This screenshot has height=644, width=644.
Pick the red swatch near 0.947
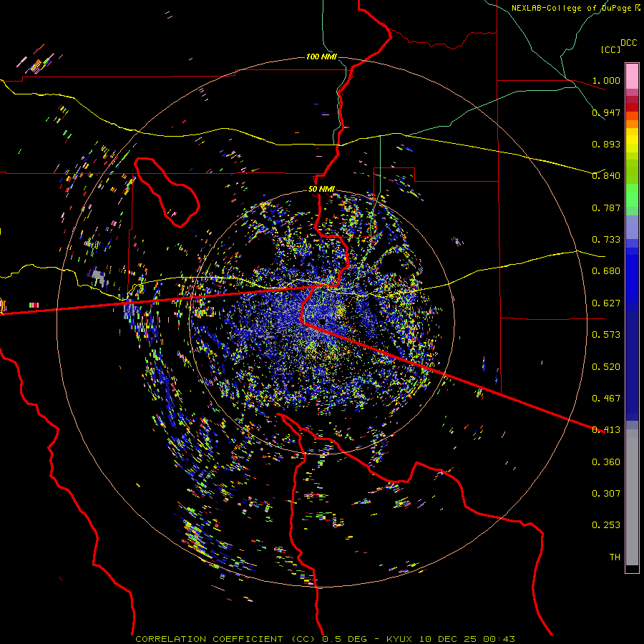(x=632, y=107)
